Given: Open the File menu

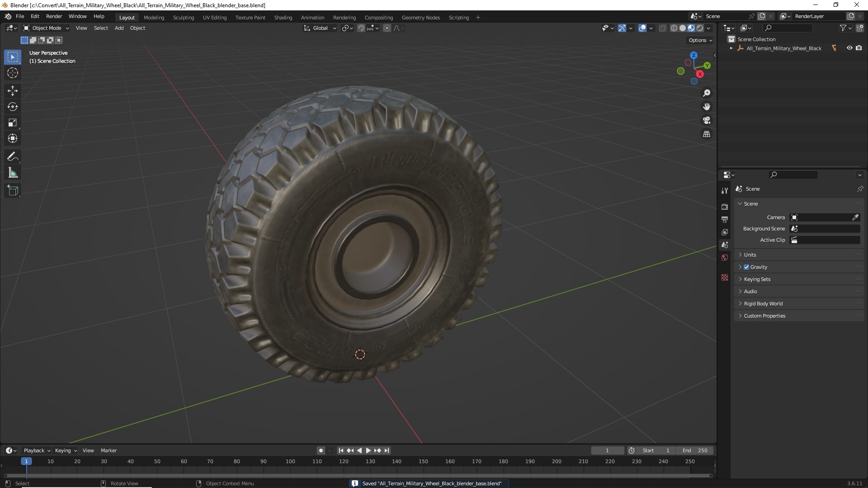Looking at the screenshot, I should pyautogui.click(x=20, y=16).
